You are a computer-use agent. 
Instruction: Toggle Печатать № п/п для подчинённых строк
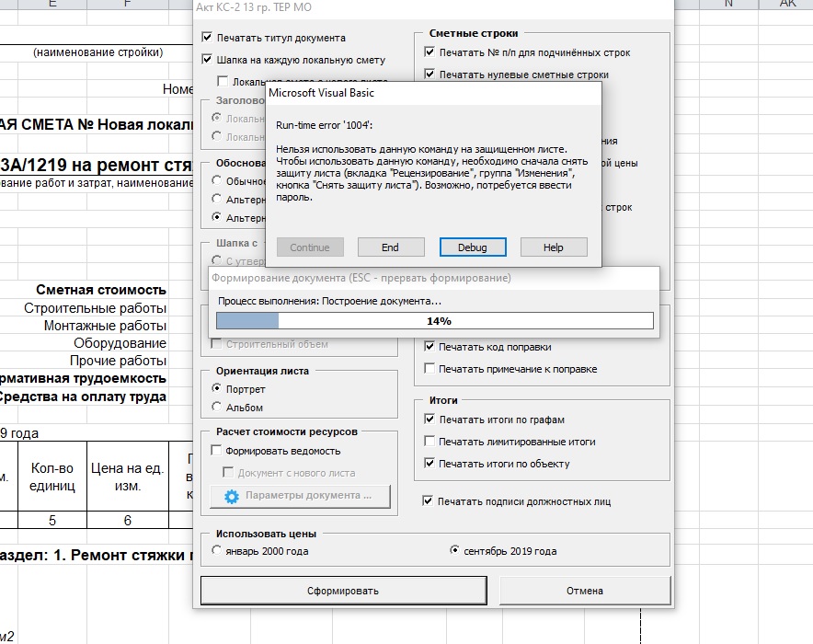click(x=429, y=52)
